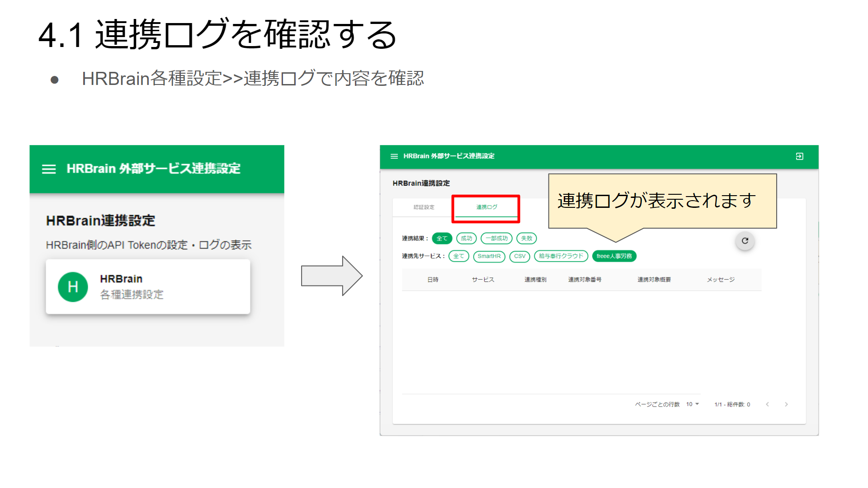Switch to 連携ログ tab
The image size is (868, 488).
click(486, 207)
